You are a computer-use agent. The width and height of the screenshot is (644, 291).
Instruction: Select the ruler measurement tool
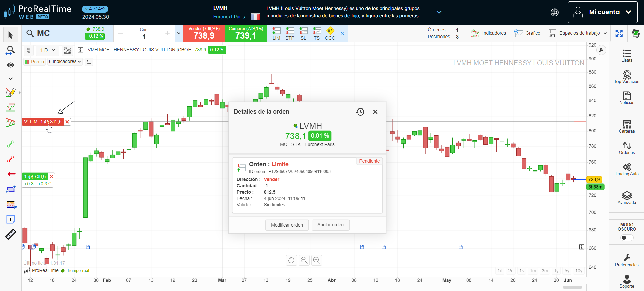click(11, 234)
